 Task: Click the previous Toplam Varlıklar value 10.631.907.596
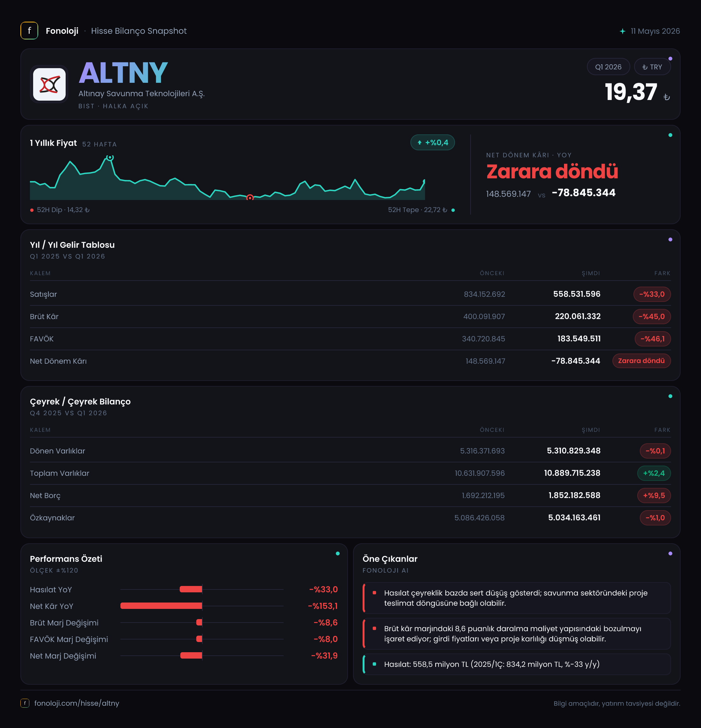point(480,473)
